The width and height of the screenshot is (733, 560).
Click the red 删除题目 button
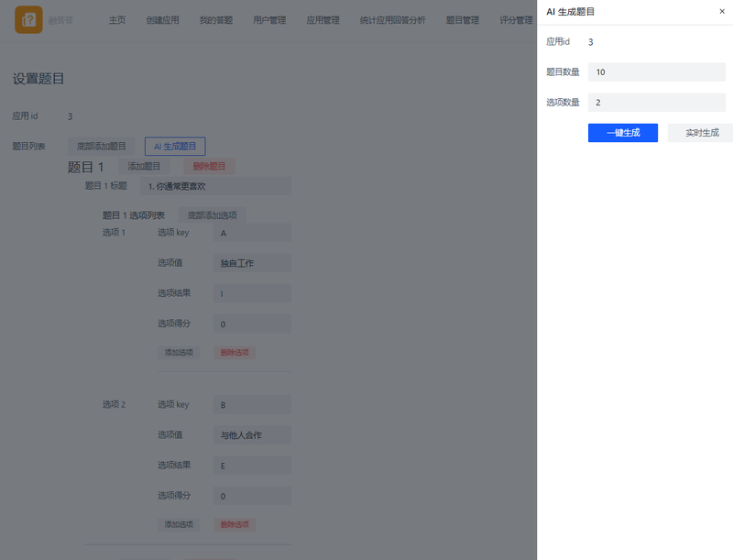(209, 167)
